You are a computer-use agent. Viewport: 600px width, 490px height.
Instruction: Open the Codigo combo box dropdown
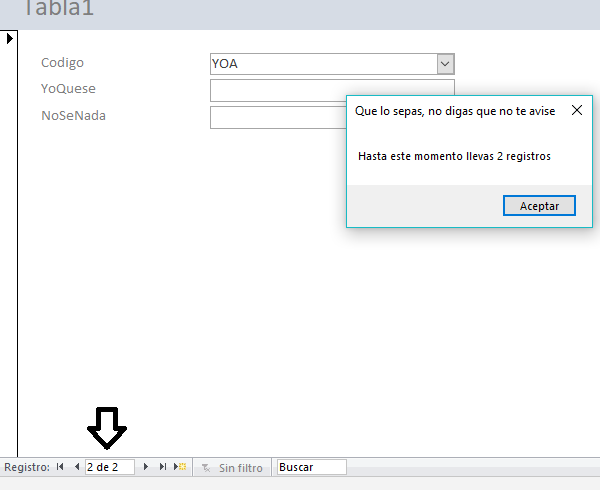445,64
